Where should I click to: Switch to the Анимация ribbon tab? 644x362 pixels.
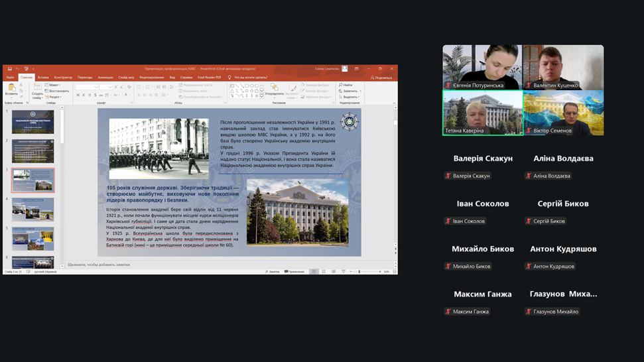point(105,78)
